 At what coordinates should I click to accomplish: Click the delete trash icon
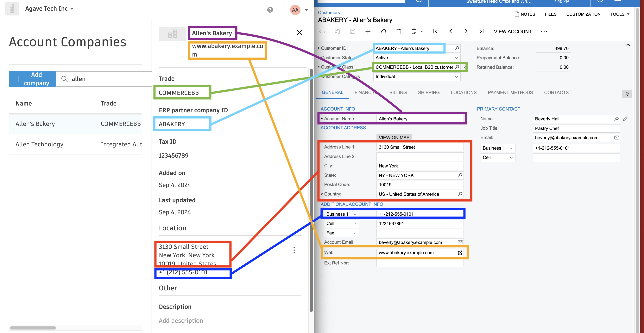coord(399,31)
